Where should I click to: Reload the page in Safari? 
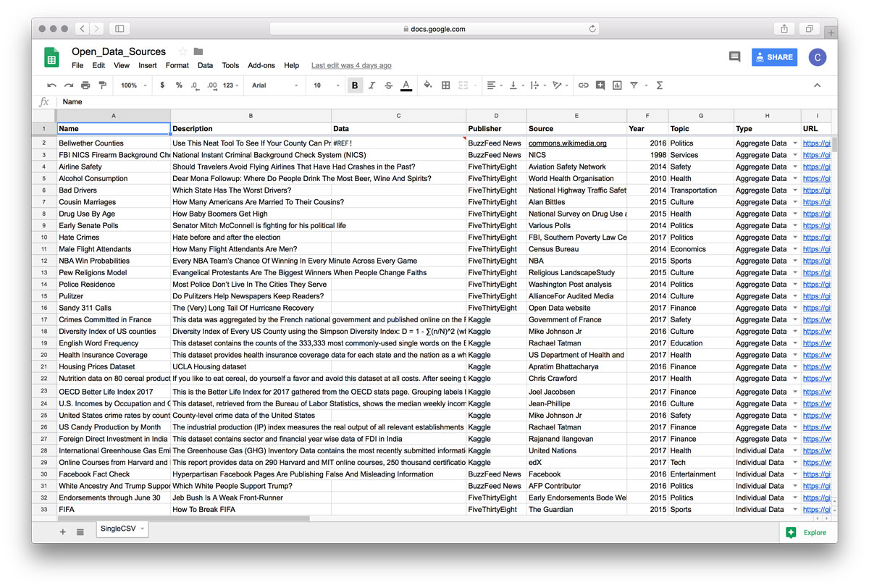tap(592, 29)
